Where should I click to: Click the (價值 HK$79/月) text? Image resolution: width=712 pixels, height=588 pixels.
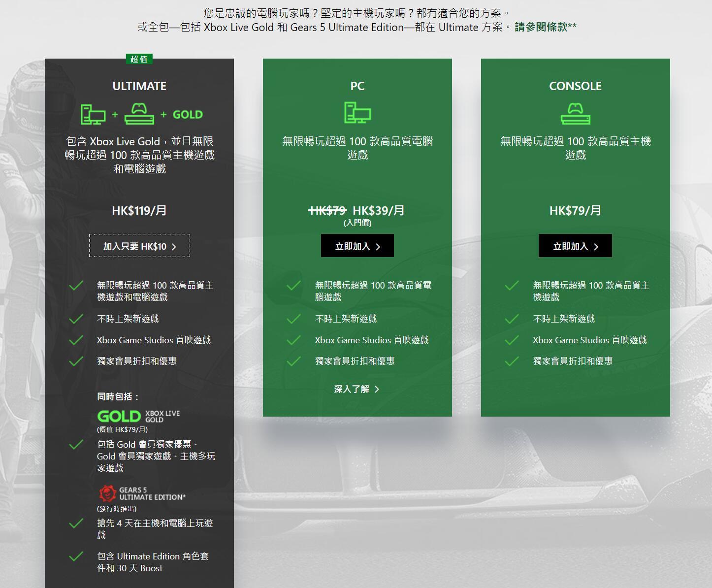[x=122, y=429]
